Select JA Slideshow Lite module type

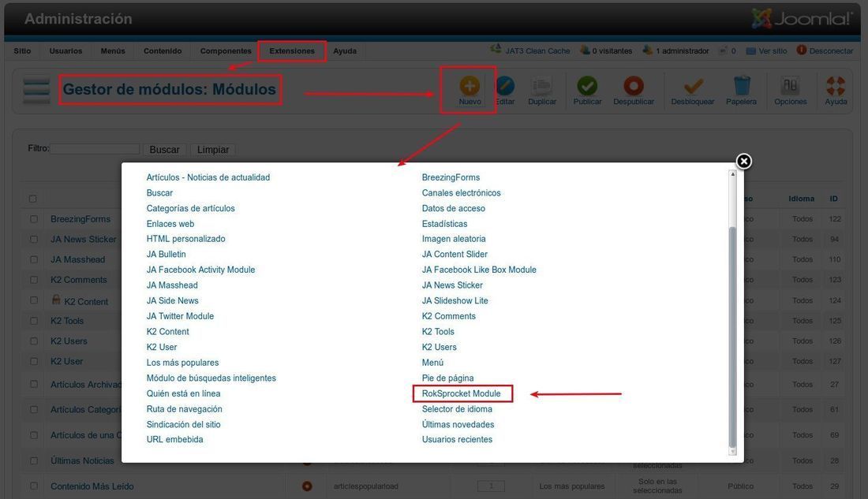pyautogui.click(x=455, y=300)
